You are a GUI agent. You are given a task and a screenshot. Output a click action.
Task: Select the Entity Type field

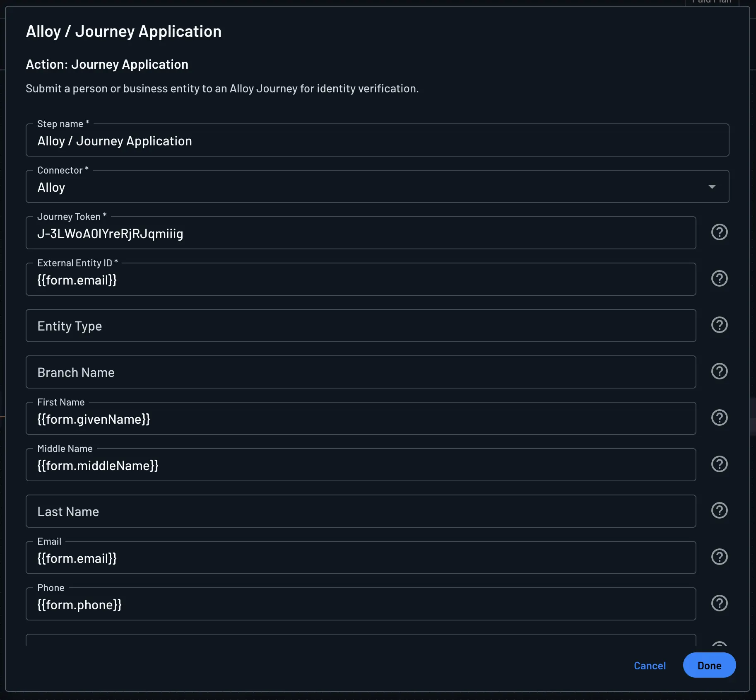pos(361,326)
